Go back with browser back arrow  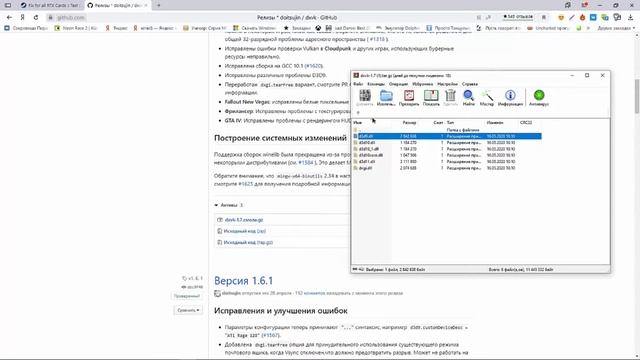9,18
